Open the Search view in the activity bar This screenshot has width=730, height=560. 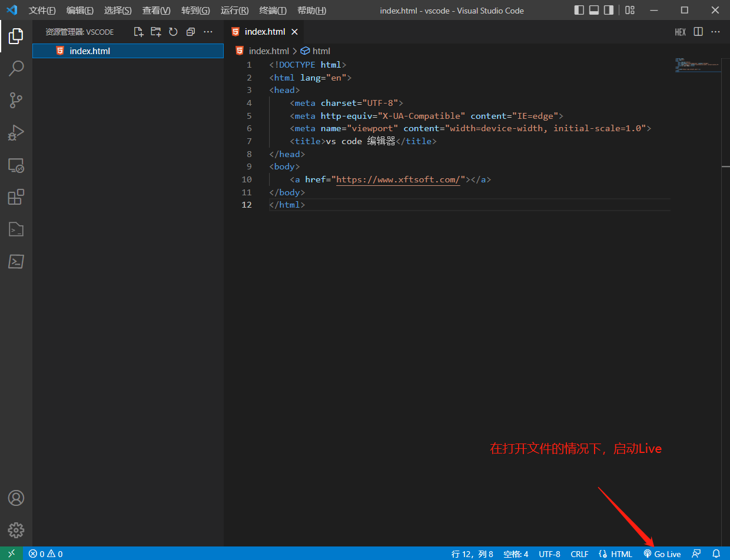pyautogui.click(x=16, y=68)
